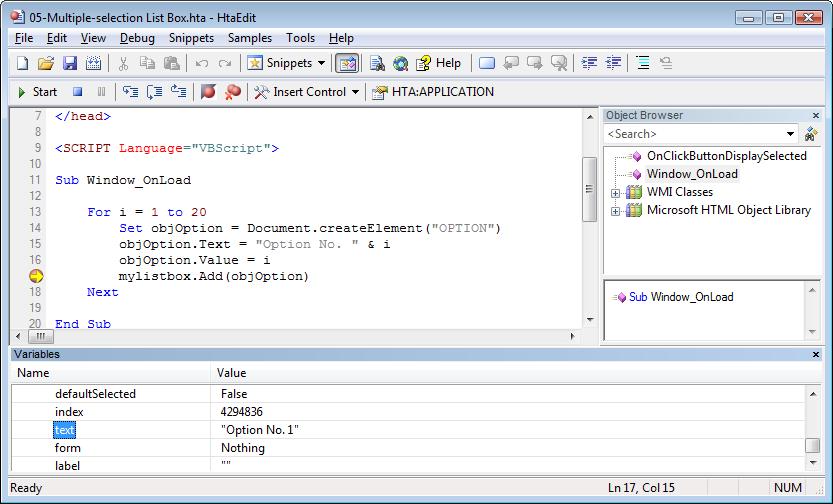Viewport: 833px width, 504px height.
Task: Redo with the Redo arrow icon
Action: coord(225,63)
